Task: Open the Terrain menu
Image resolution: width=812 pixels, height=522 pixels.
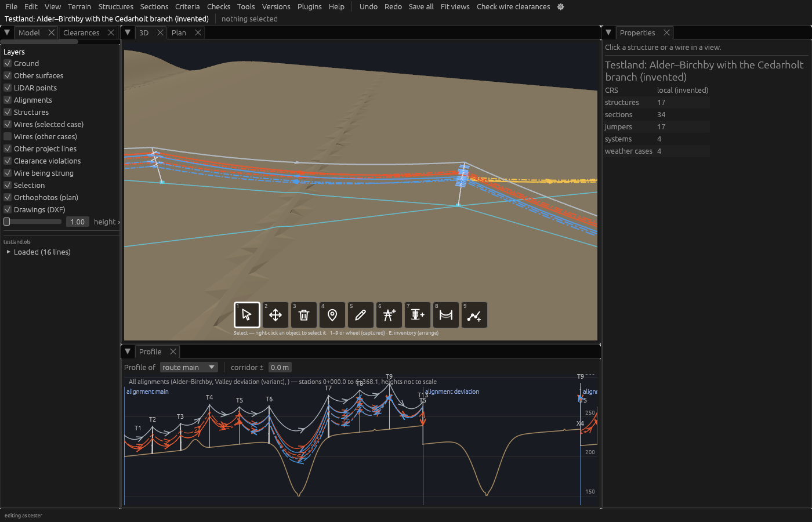Action: pyautogui.click(x=79, y=7)
